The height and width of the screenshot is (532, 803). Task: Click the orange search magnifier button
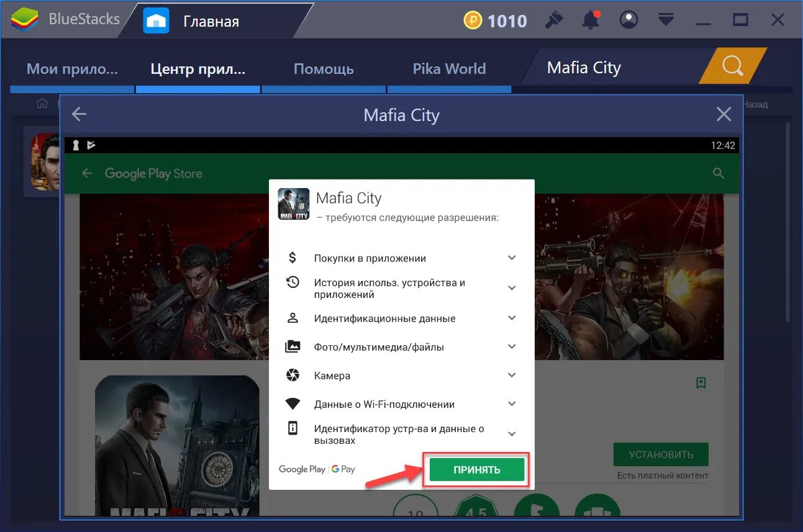[733, 65]
